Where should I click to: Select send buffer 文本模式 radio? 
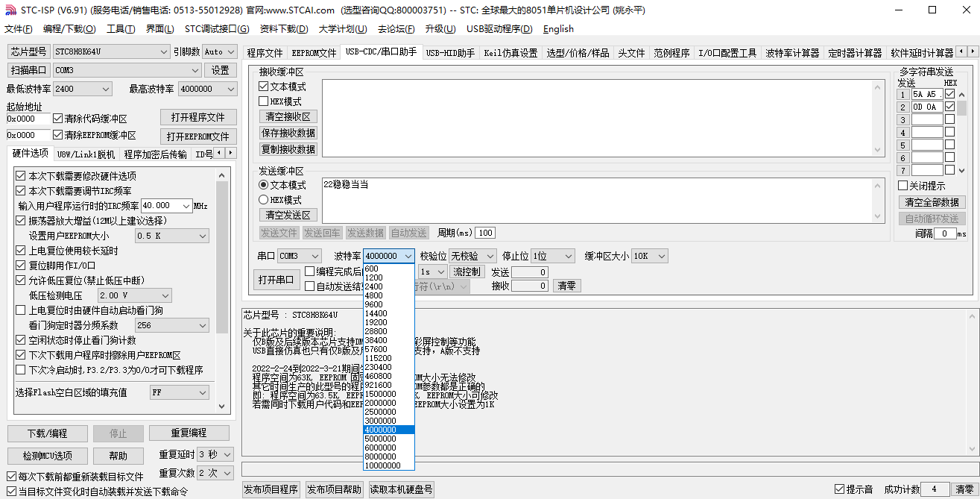(x=263, y=185)
